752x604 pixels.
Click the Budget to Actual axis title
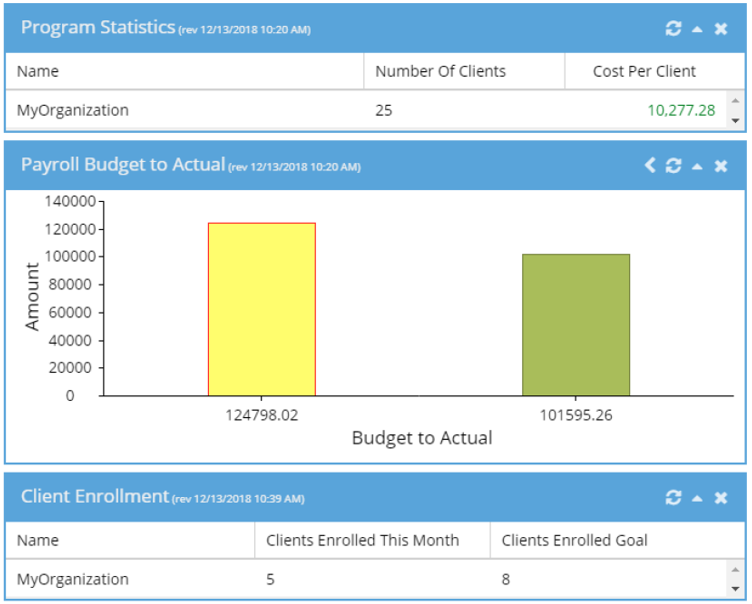(x=422, y=438)
